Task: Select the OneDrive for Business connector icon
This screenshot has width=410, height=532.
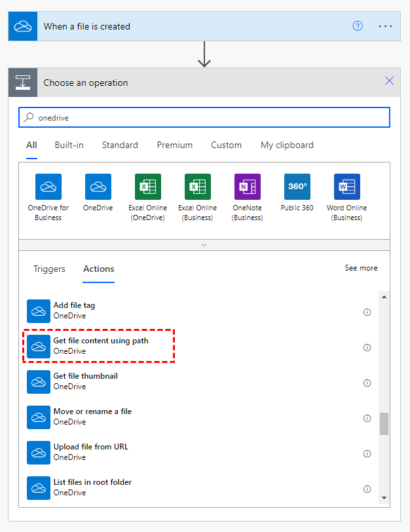Action: [48, 187]
